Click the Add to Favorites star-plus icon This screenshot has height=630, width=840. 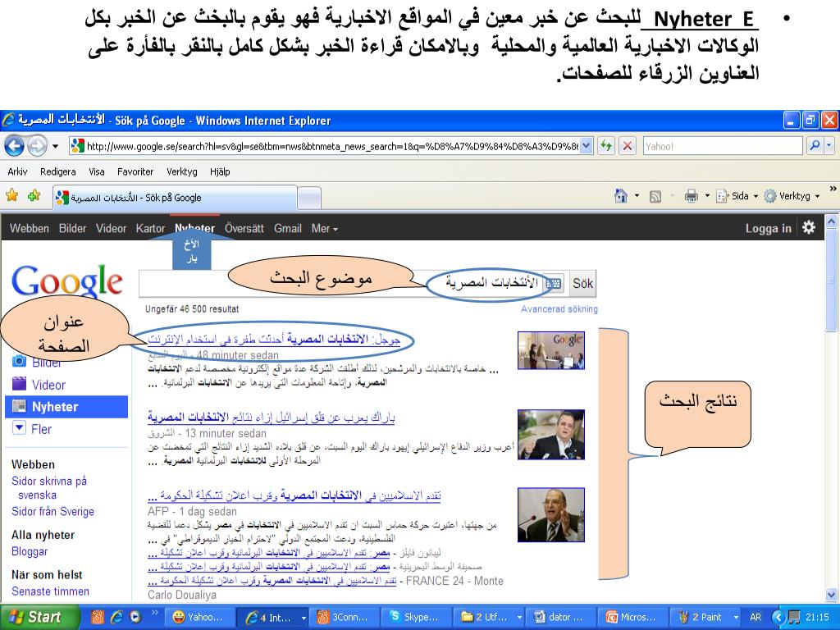point(34,196)
